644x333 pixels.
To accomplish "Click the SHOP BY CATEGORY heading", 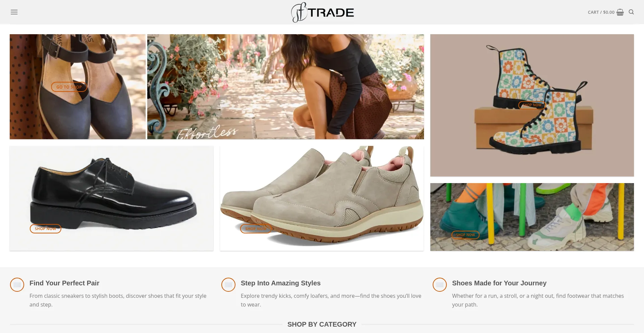I will (322, 324).
